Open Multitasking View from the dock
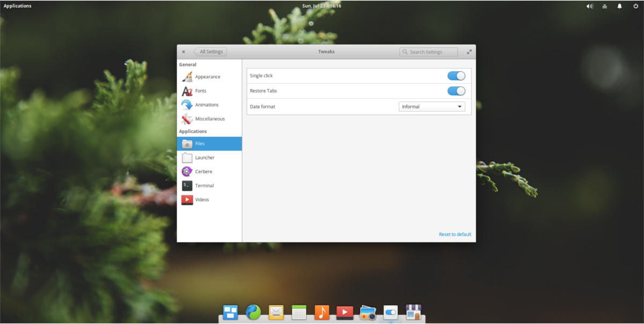Viewport: 644px width, 324px height. click(230, 312)
